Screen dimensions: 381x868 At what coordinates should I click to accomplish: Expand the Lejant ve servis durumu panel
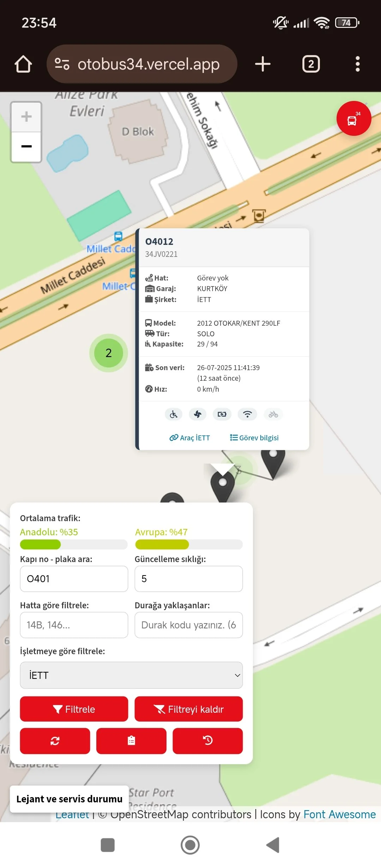point(69,799)
